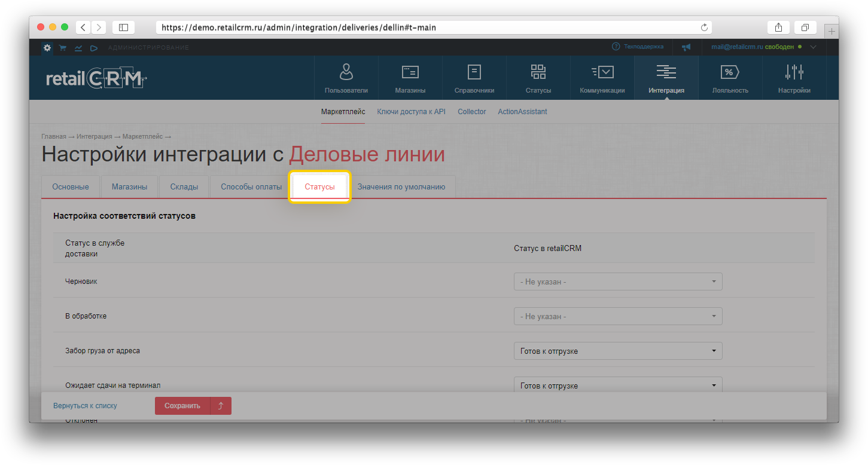This screenshot has height=465, width=868.
Task: Show all tabs overview icon
Action: 805,27
